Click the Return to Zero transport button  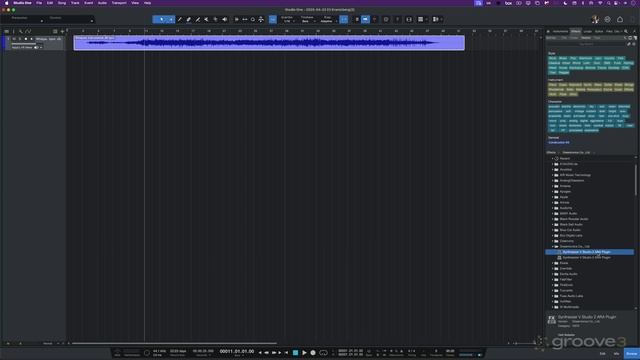(286, 353)
